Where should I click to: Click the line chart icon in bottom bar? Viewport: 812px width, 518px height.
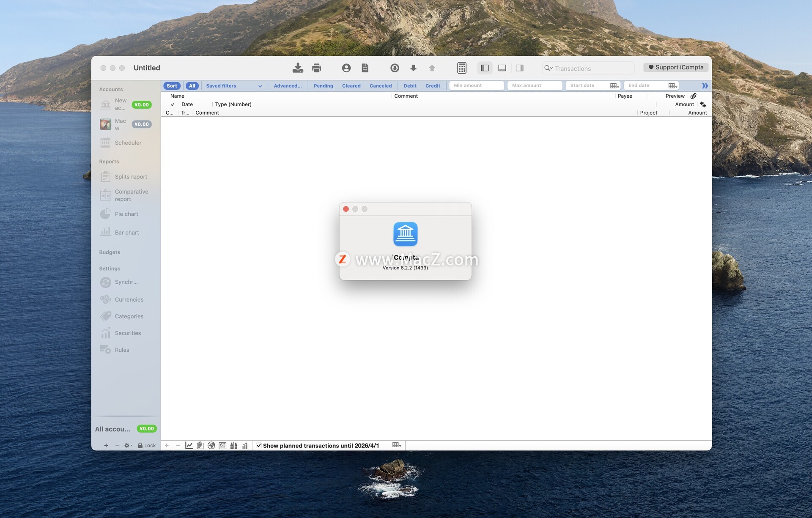(189, 445)
